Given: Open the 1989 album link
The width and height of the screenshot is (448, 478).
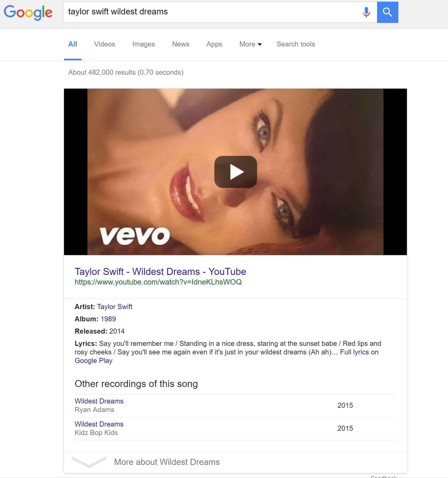Looking at the screenshot, I should click(x=108, y=319).
